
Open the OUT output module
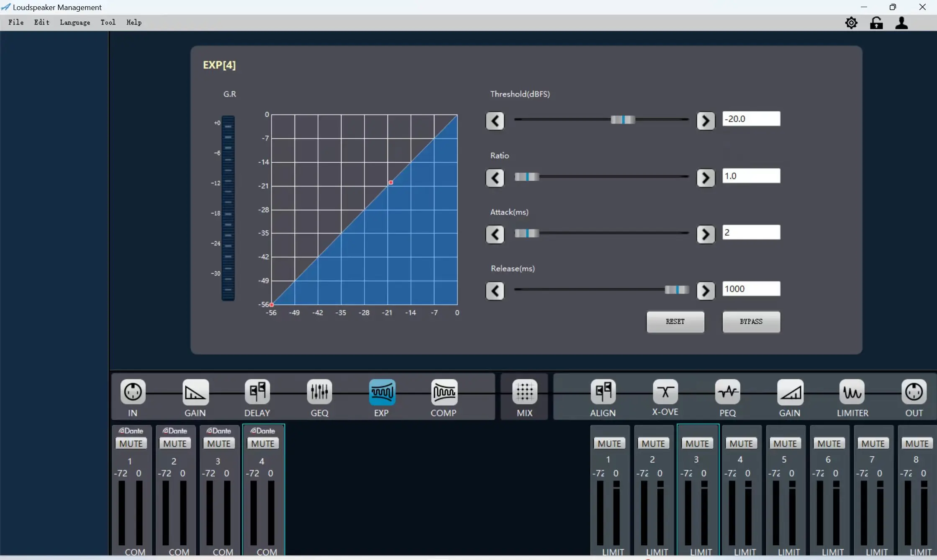[914, 392]
